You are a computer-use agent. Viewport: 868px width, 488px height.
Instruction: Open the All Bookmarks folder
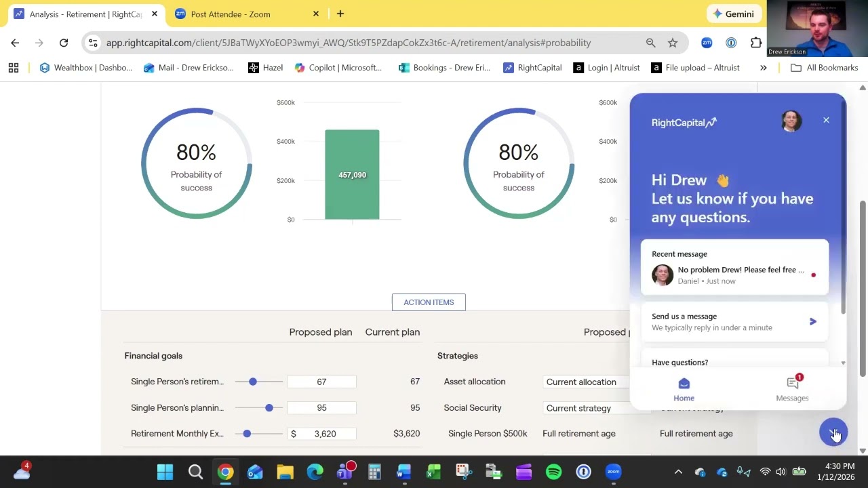coord(824,68)
